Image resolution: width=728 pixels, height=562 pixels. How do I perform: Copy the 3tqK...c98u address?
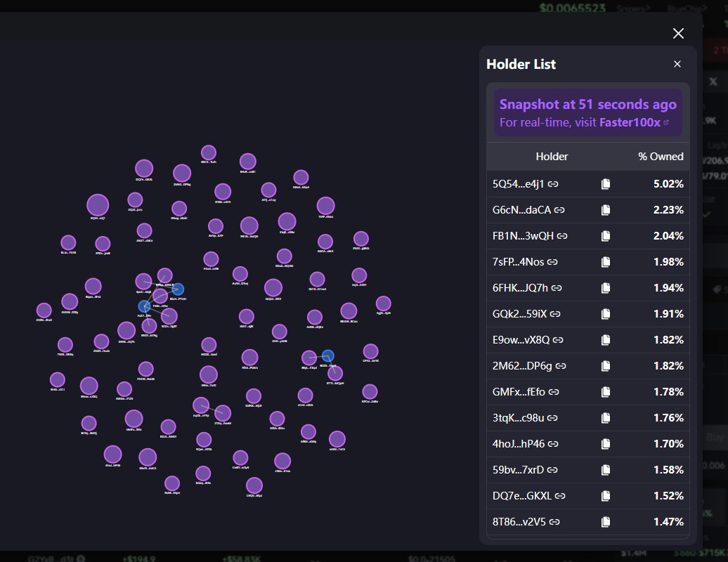pyautogui.click(x=606, y=418)
